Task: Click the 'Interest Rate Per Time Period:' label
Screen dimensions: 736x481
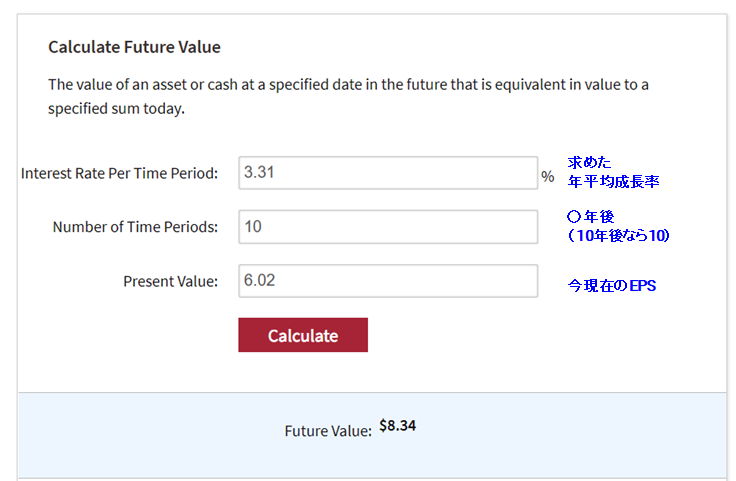Action: coord(119,173)
